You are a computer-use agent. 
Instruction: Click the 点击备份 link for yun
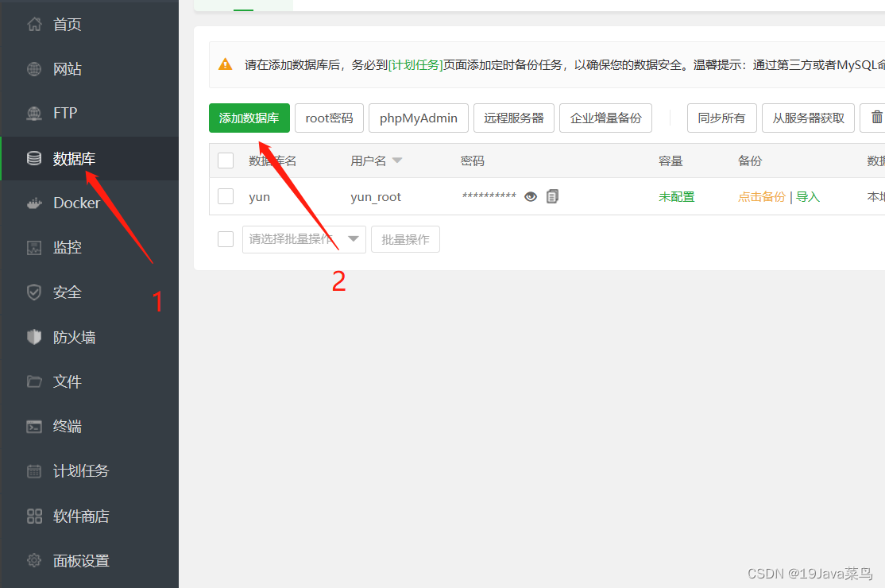(762, 196)
